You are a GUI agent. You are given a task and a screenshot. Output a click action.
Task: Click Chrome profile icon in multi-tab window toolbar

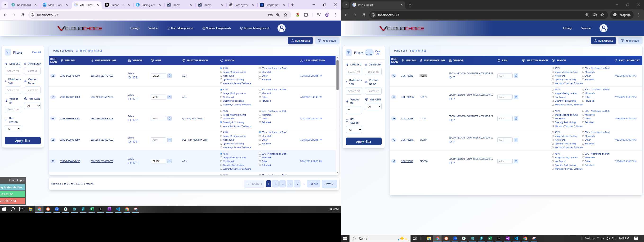tap(327, 15)
